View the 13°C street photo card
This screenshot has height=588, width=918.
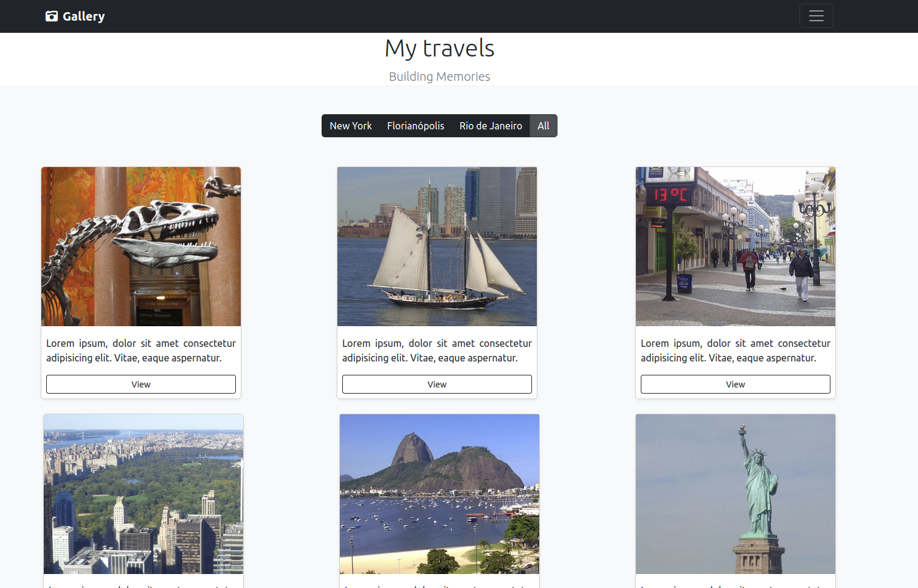point(736,385)
